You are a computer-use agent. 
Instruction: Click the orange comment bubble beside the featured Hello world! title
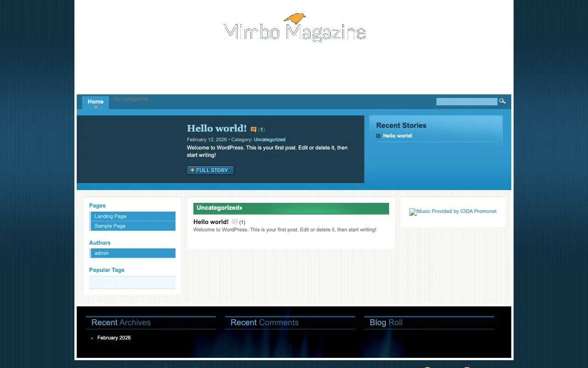tap(253, 130)
